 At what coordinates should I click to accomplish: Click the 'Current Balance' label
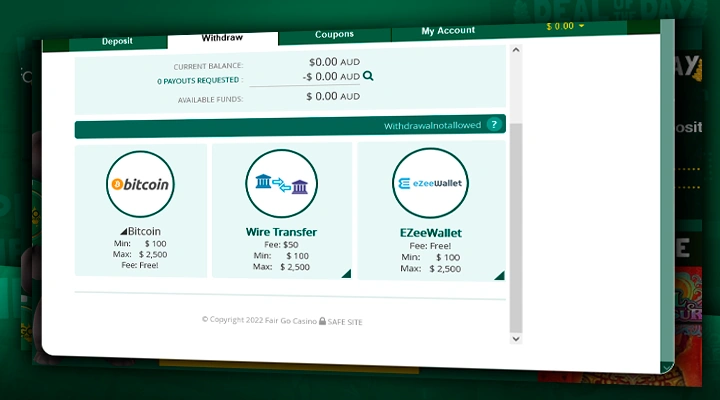point(208,66)
